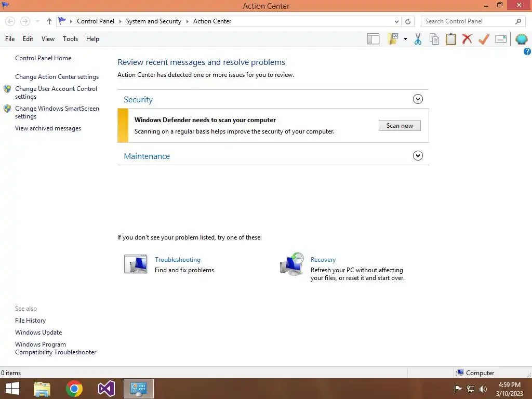Open the File menu
Image resolution: width=532 pixels, height=399 pixels.
point(10,39)
